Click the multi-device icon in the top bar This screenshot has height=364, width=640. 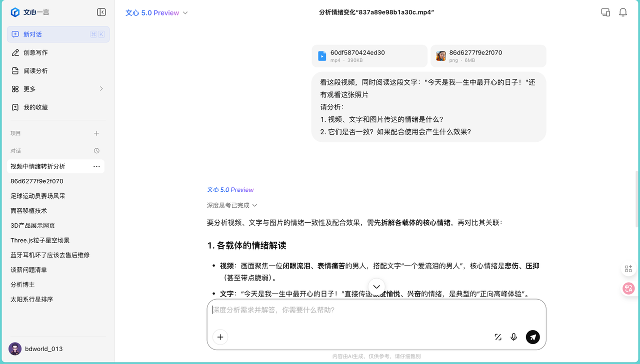605,12
